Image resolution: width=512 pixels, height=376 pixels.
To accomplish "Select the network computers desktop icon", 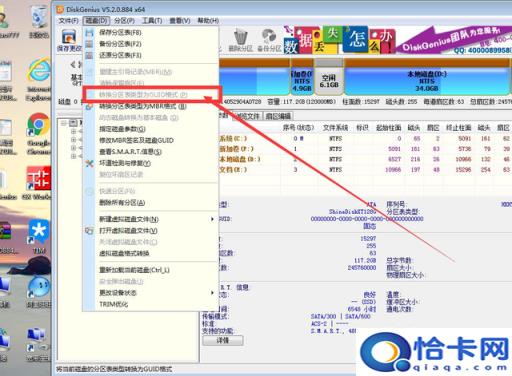I will 38,344.
